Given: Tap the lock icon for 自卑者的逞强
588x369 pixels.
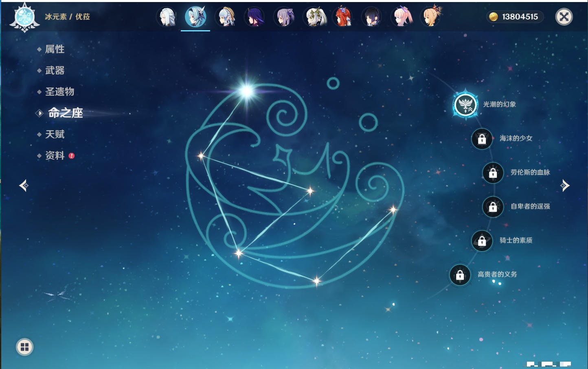Looking at the screenshot, I should click(493, 207).
